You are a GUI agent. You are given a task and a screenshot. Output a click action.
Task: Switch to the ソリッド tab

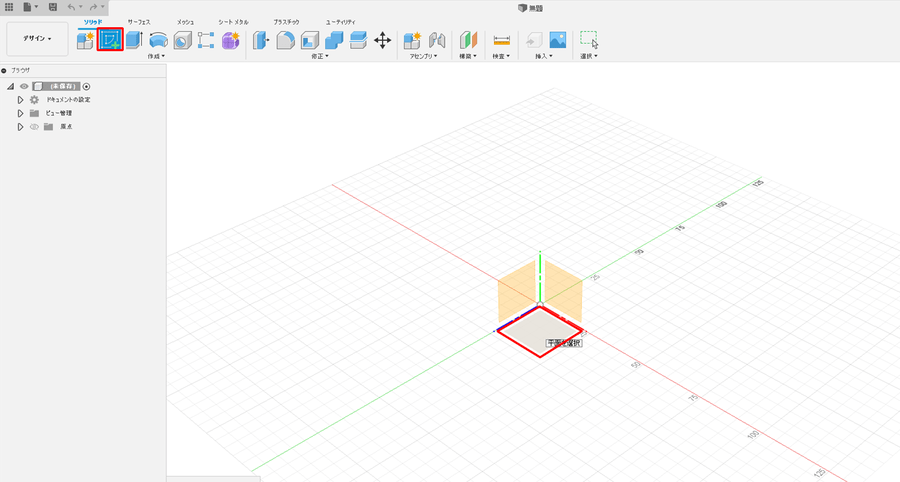click(x=93, y=22)
